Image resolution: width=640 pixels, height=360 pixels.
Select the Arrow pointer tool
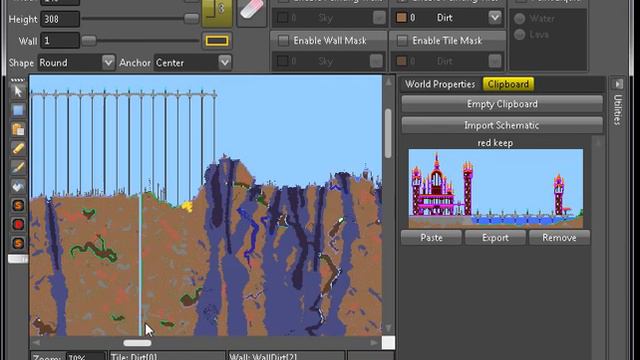pyautogui.click(x=18, y=91)
